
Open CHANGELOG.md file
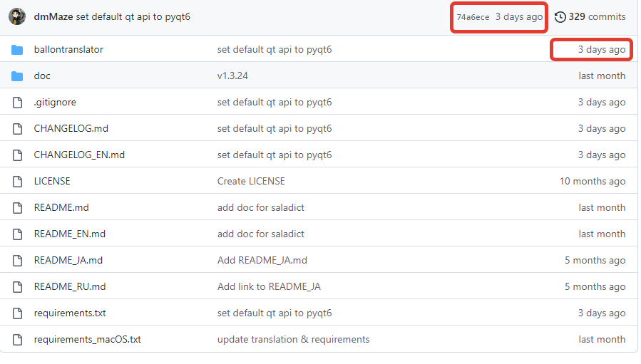(x=71, y=128)
